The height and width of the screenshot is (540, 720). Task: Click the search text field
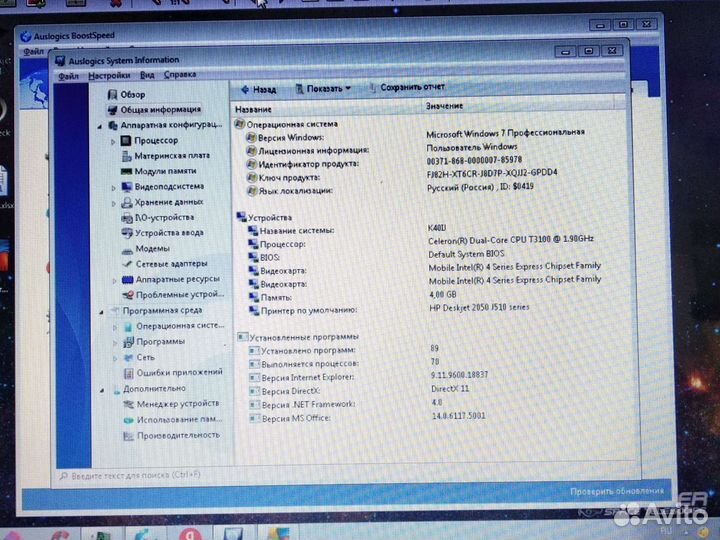[138, 475]
